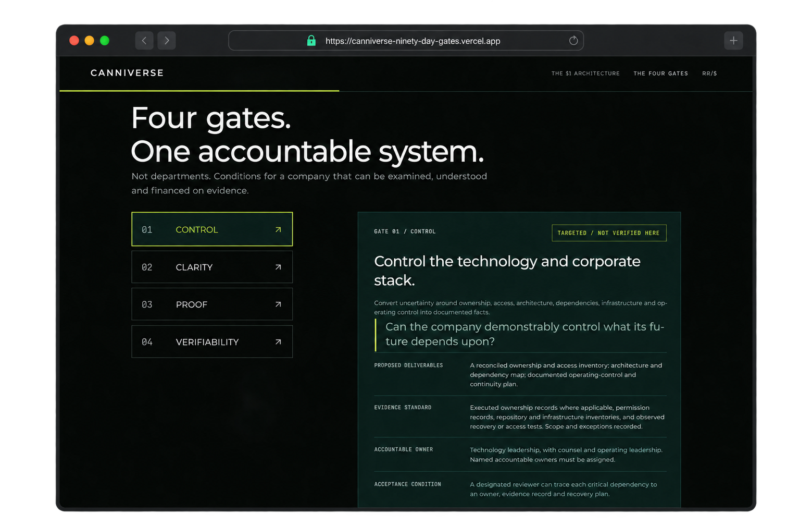The height and width of the screenshot is (526, 812).
Task: Click the arrow icon in the PROOF row
Action: pyautogui.click(x=278, y=304)
